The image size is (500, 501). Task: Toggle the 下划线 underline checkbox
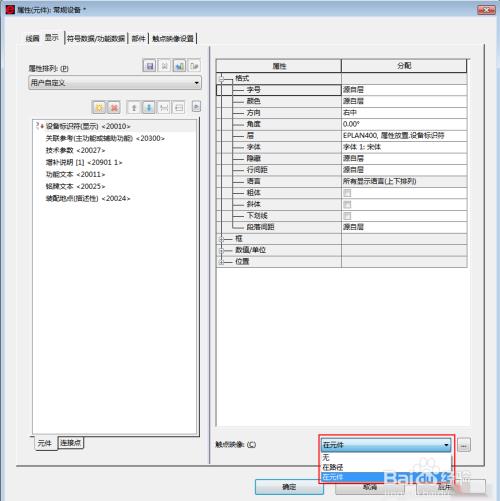(x=347, y=216)
